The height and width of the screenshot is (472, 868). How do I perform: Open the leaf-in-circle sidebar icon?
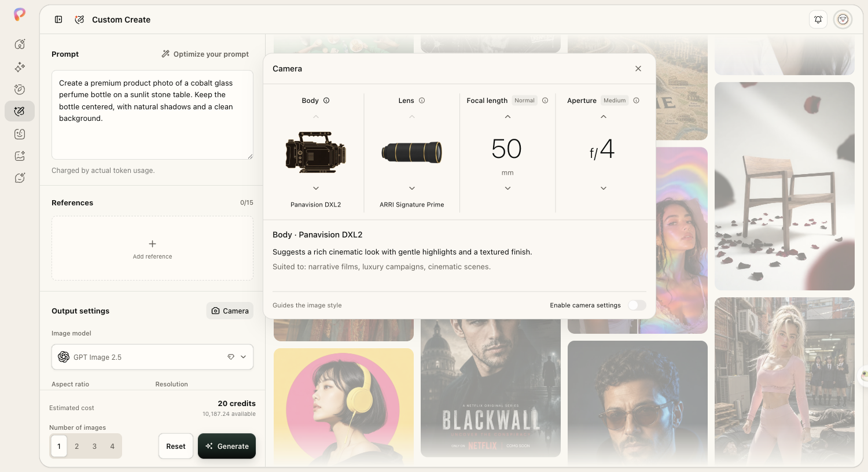[x=20, y=89]
